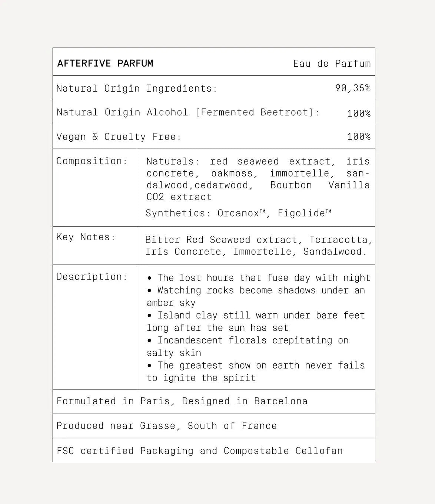Click the 90,35% value
This screenshot has height=504, width=435.
[352, 88]
